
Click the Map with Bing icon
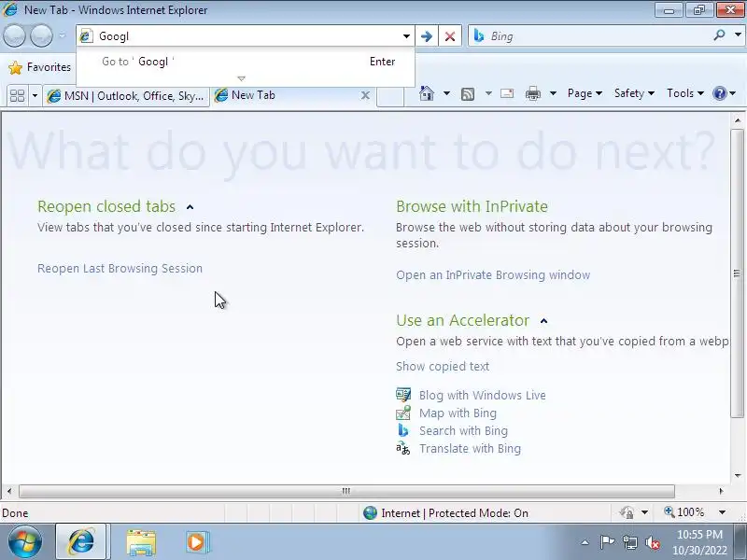403,413
